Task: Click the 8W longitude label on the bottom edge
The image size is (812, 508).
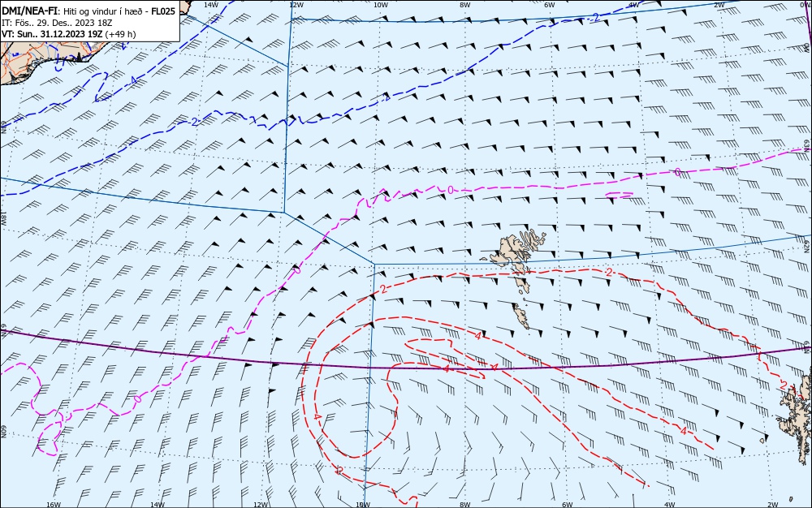Action: point(464,505)
